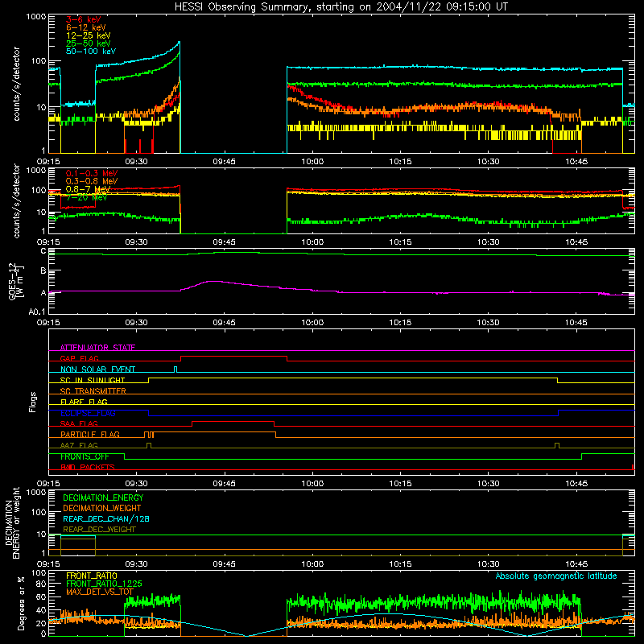The width and height of the screenshot is (644, 644).
Task: Click the REAR_DEC_WEIGHT legend label
Action: coord(99,530)
